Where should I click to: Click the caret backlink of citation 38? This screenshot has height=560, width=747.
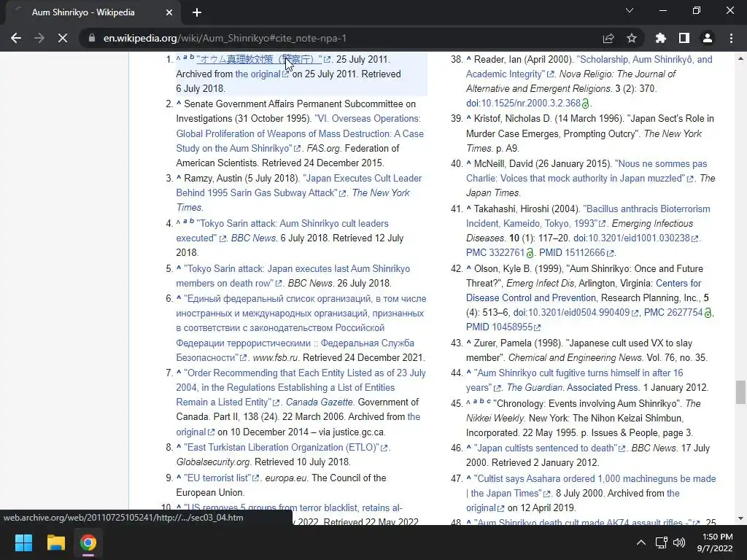(x=469, y=59)
